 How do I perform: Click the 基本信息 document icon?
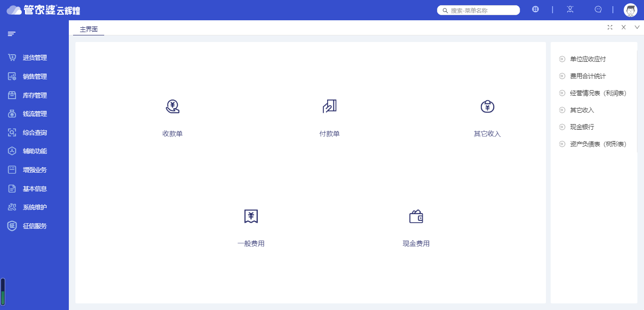point(12,189)
